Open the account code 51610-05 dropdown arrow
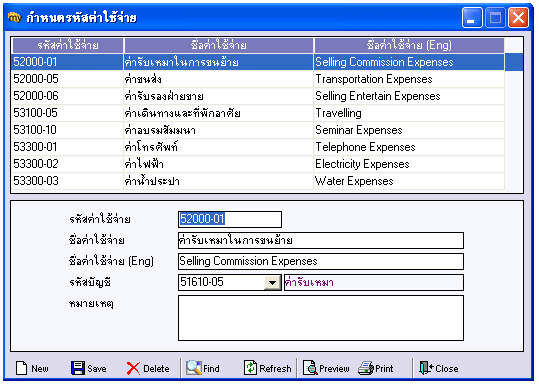 tap(273, 283)
